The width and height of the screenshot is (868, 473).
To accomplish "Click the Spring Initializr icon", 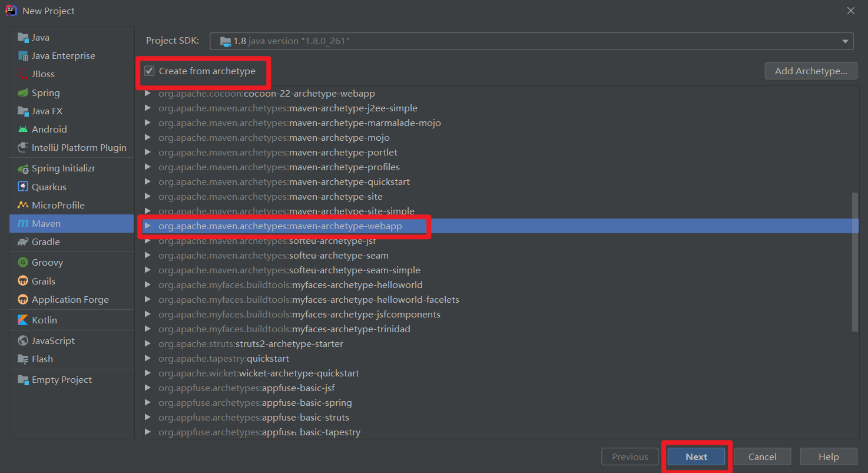I will pyautogui.click(x=23, y=168).
